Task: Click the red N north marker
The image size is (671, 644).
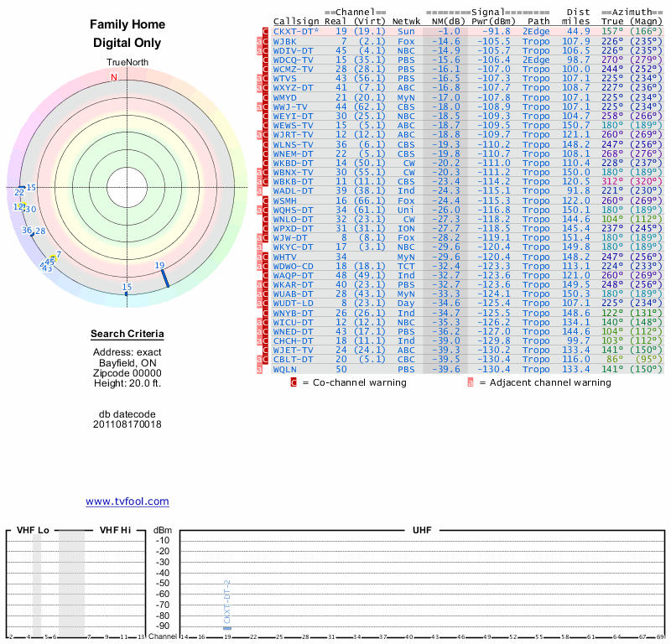Action: [115, 78]
